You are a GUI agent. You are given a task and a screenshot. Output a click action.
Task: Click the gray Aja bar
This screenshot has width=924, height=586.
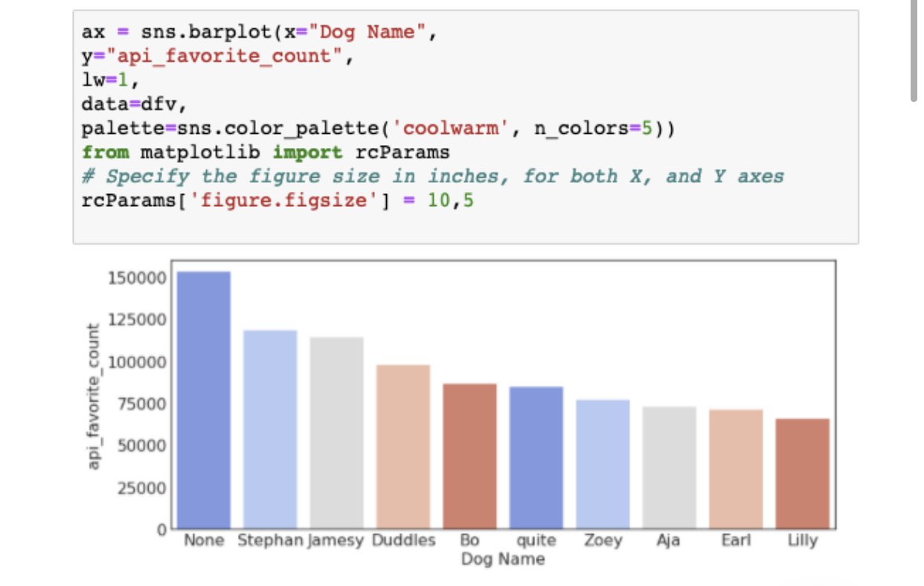pyautogui.click(x=669, y=467)
